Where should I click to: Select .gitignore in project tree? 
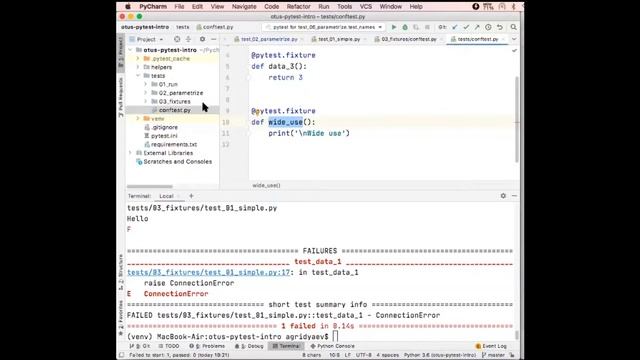point(164,127)
